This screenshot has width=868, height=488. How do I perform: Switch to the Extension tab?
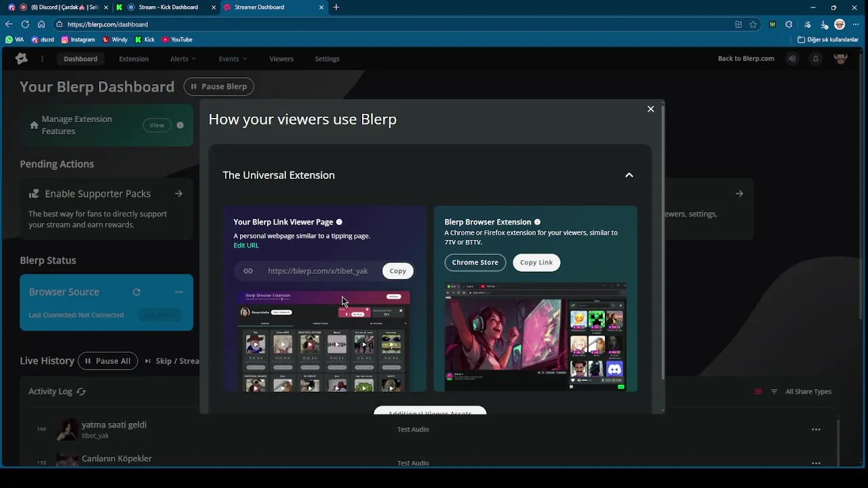point(134,58)
